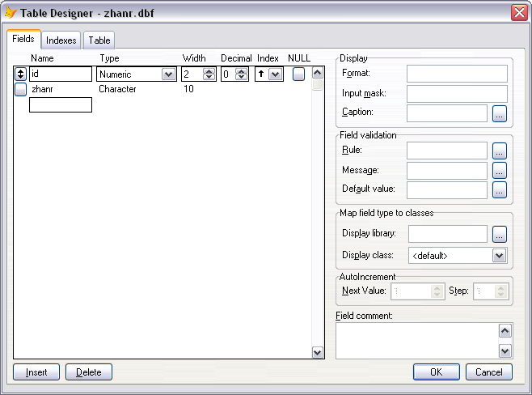Viewport: 532px width, 395px height.
Task: Expand the Index order dropdown
Action: pos(276,74)
